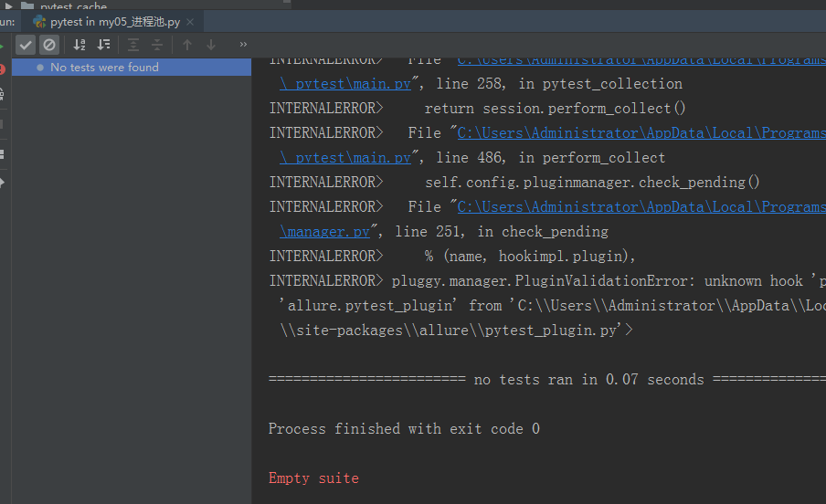The height and width of the screenshot is (504, 826).
Task: Go to previous failed test arrow
Action: (187, 45)
